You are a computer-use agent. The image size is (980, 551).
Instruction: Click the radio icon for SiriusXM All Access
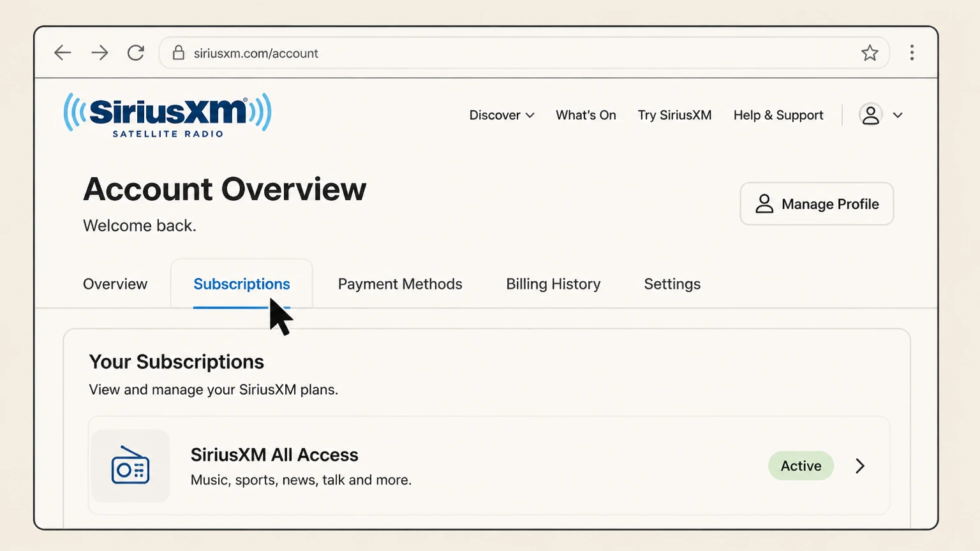click(130, 466)
